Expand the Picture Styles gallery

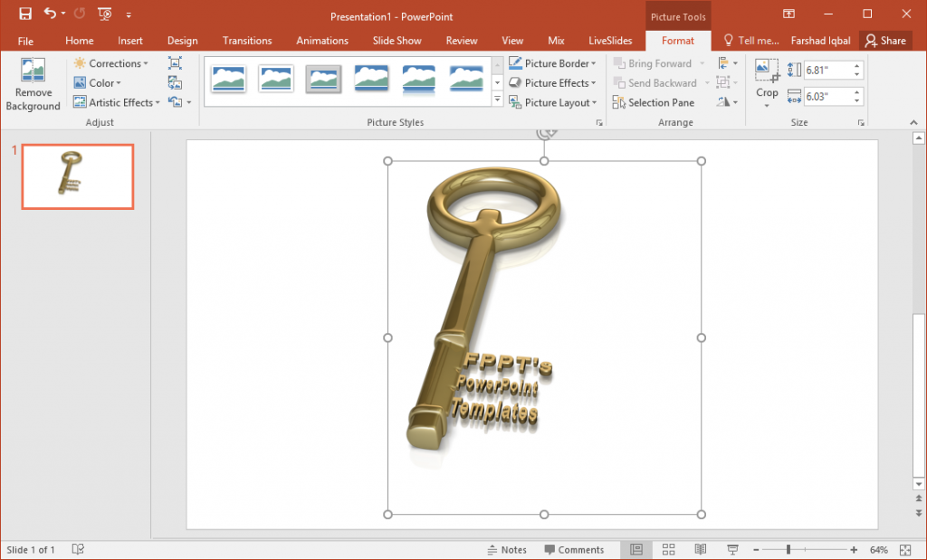pyautogui.click(x=496, y=100)
